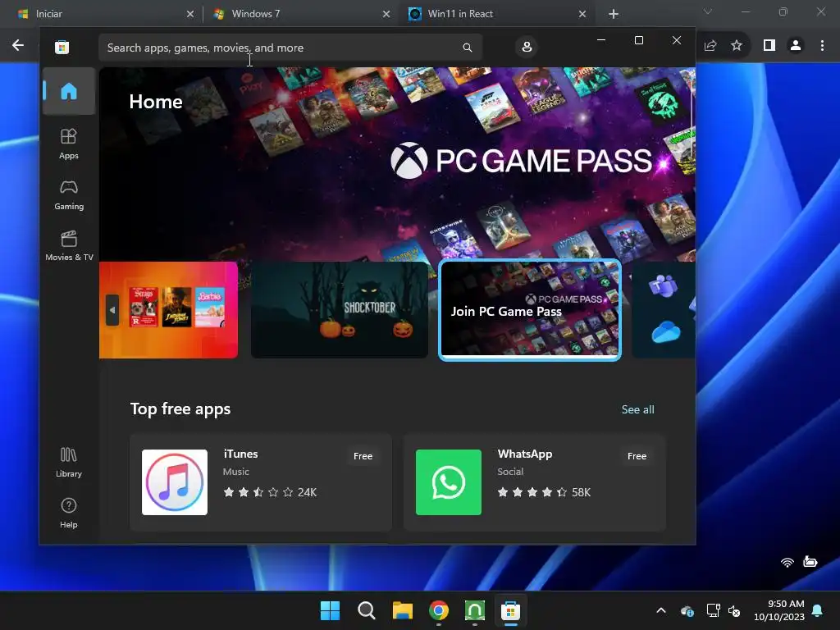
Task: Open Movies & TV in sidebar
Action: click(69, 246)
